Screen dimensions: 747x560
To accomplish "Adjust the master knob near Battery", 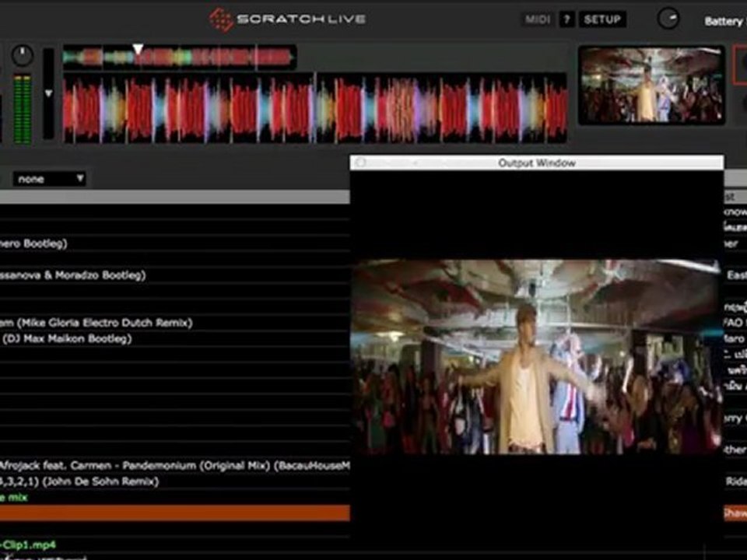I will (668, 19).
